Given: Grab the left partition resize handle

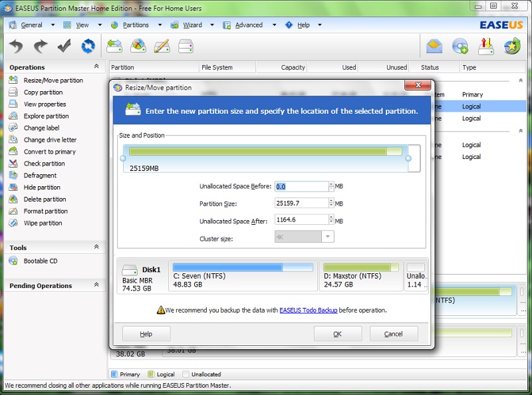Looking at the screenshot, I should coord(123,158).
